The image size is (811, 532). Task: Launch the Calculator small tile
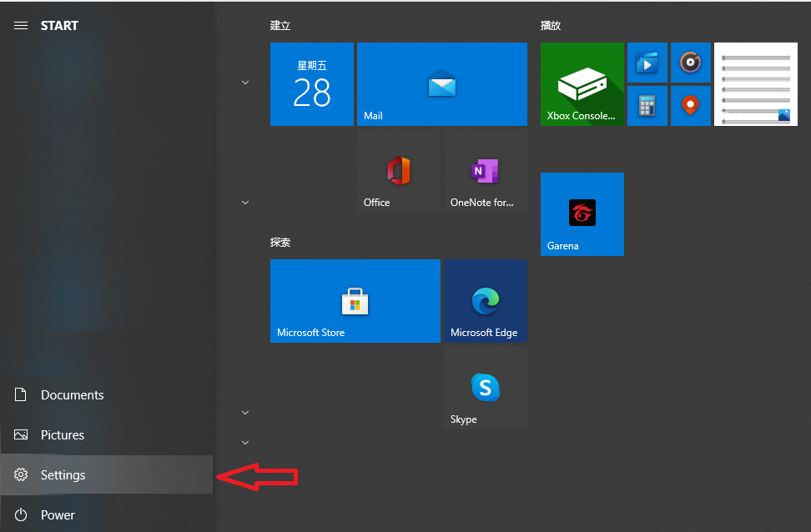point(647,106)
